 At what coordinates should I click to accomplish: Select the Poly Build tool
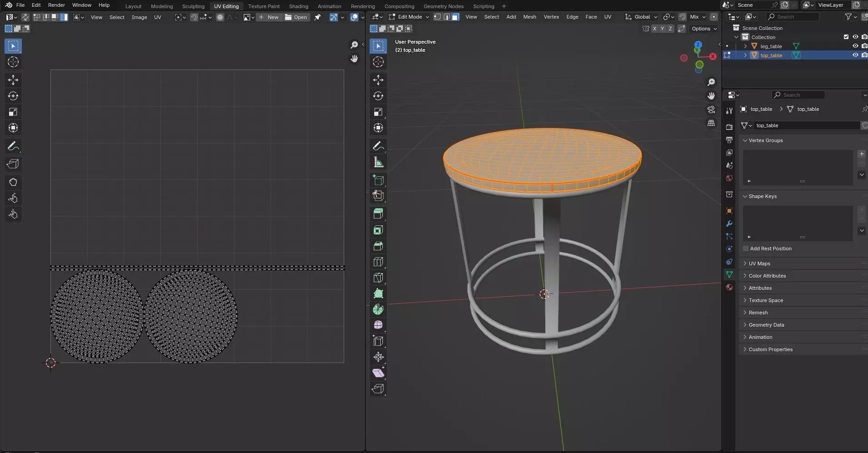point(378,294)
